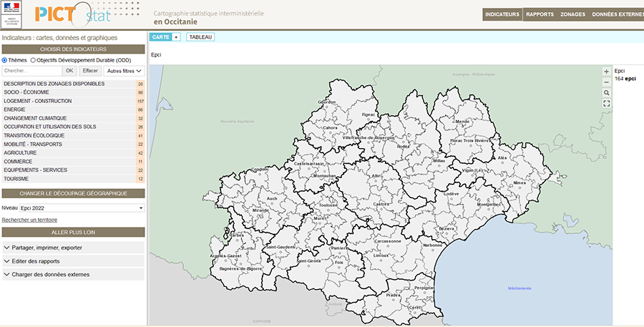This screenshot has width=644, height=327.
Task: Open the Autres filtres dropdown
Action: coord(125,71)
